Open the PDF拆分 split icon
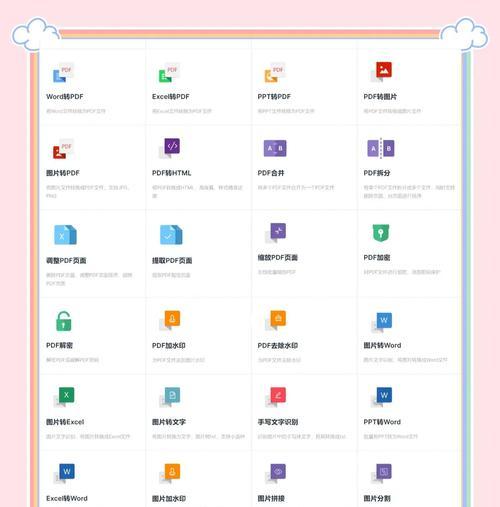 (381, 148)
